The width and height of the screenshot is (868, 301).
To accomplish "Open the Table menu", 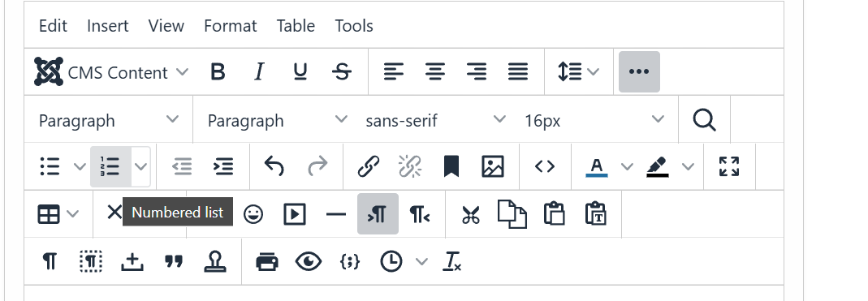I will (x=296, y=25).
